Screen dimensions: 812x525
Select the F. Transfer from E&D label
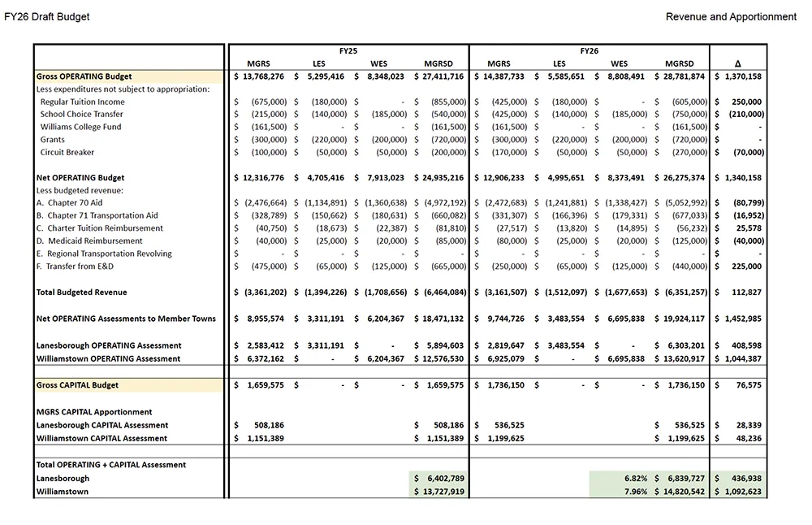[x=78, y=267]
